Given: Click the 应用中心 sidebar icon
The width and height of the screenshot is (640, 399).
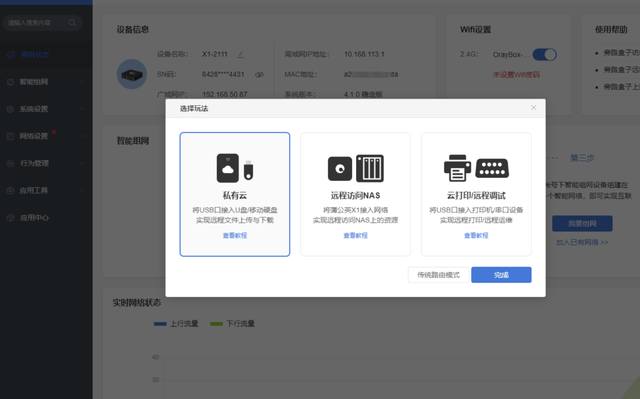Looking at the screenshot, I should pos(11,218).
